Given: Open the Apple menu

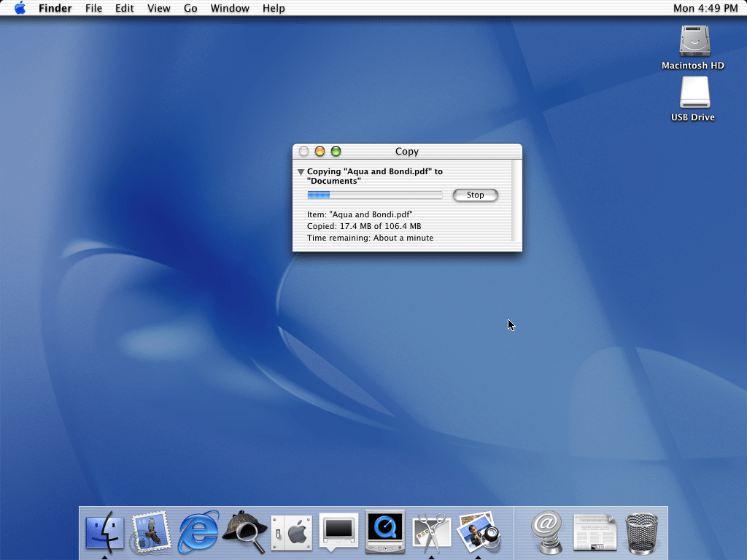Looking at the screenshot, I should [x=20, y=8].
